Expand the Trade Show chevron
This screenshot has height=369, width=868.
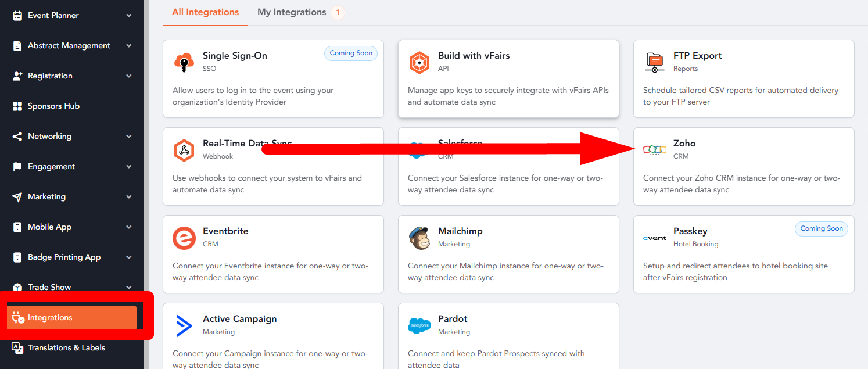click(x=128, y=288)
